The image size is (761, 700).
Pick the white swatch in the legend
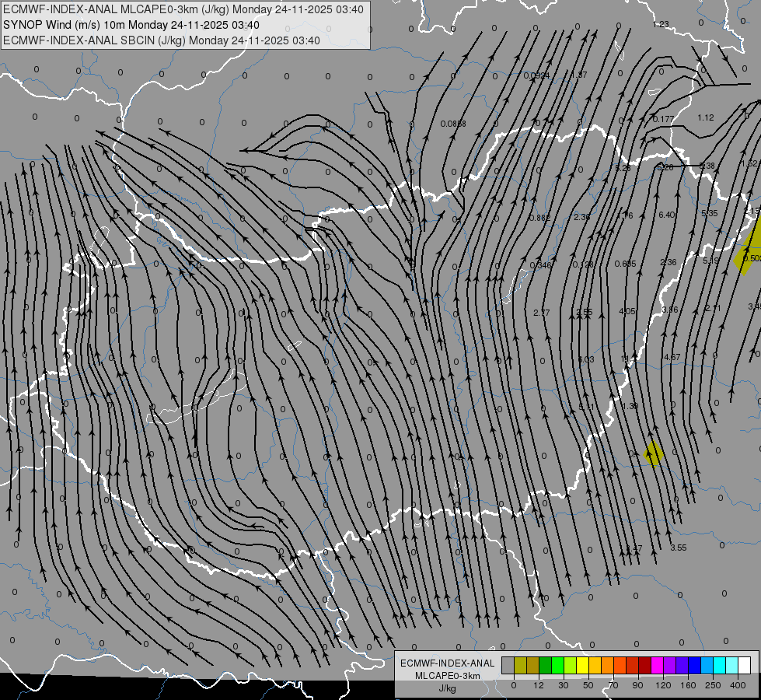pyautogui.click(x=745, y=665)
